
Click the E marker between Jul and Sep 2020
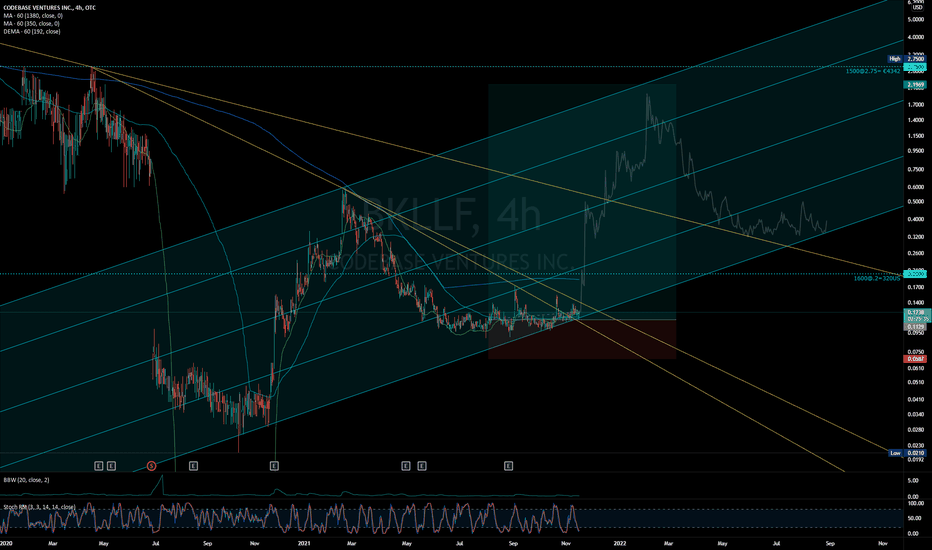pyautogui.click(x=193, y=466)
